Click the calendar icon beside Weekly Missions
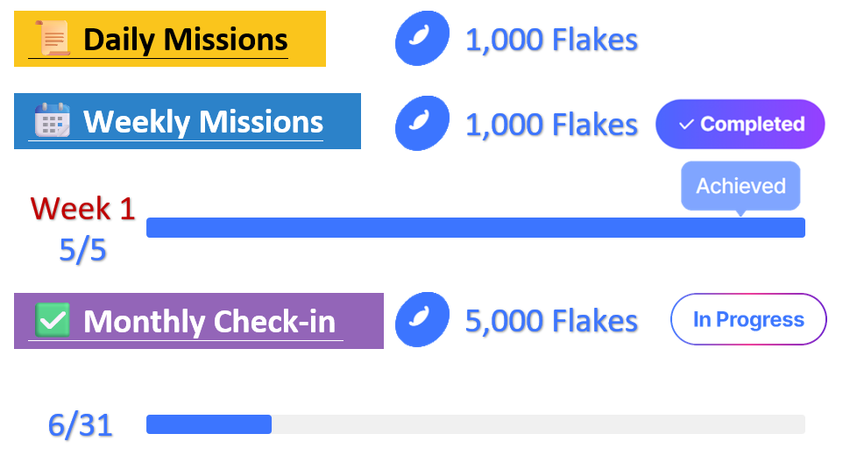Image resolution: width=850 pixels, height=471 pixels. [x=51, y=122]
